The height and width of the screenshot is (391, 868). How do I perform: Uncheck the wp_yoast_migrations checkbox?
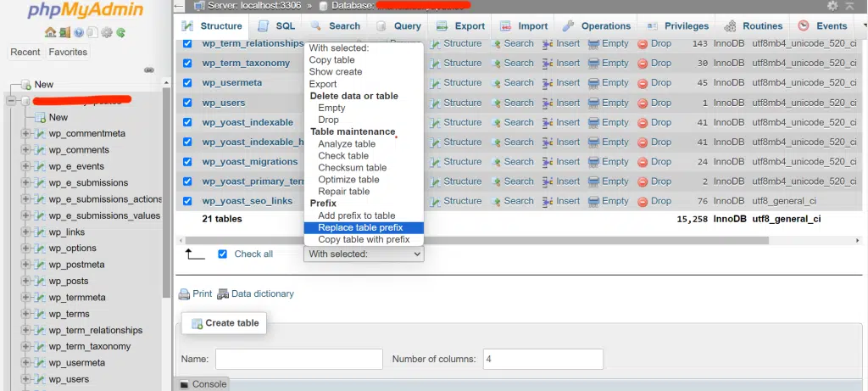coord(187,162)
